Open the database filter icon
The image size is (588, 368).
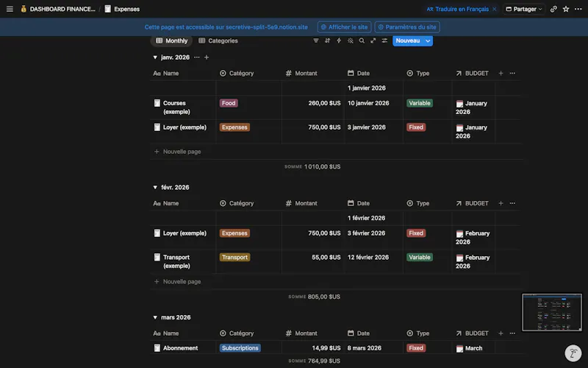click(x=316, y=40)
